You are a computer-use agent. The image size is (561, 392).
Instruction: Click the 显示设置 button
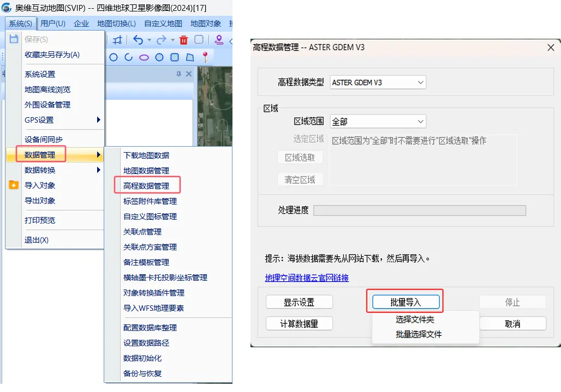(x=299, y=302)
